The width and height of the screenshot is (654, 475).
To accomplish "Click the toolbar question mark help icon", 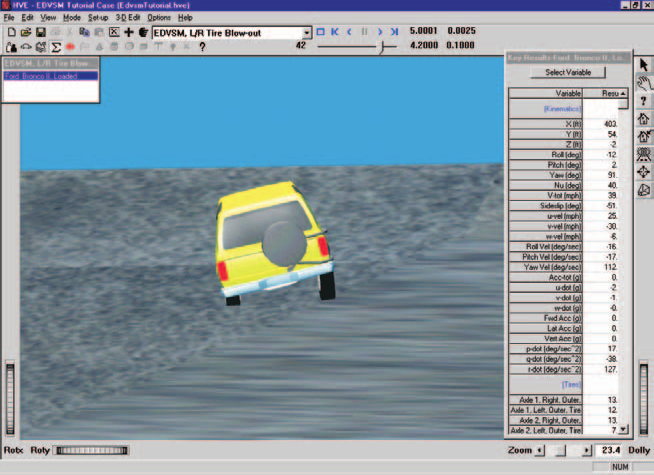I will click(202, 47).
